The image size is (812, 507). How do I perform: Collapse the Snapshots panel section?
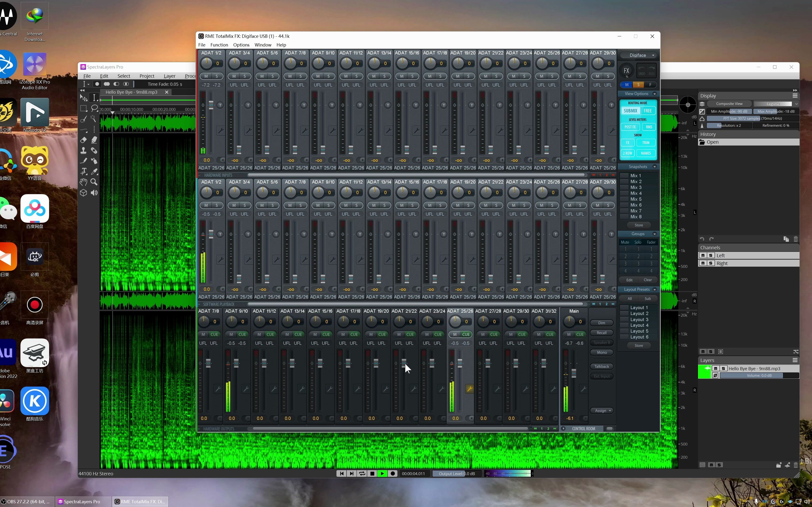click(x=654, y=167)
